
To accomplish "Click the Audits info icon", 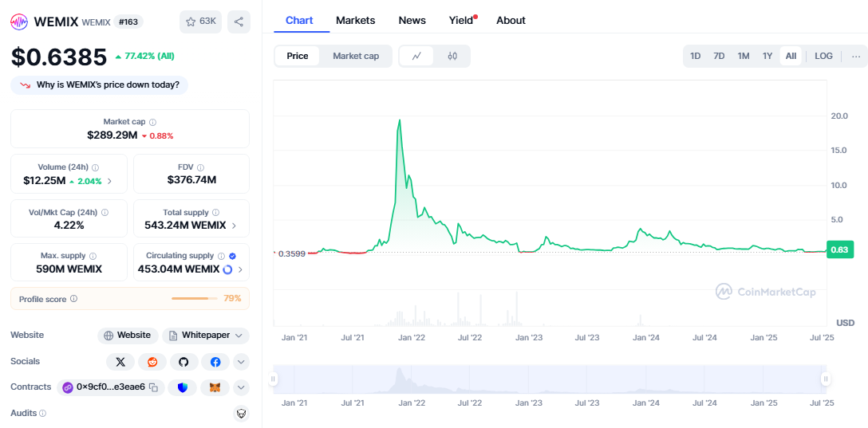I will [43, 413].
